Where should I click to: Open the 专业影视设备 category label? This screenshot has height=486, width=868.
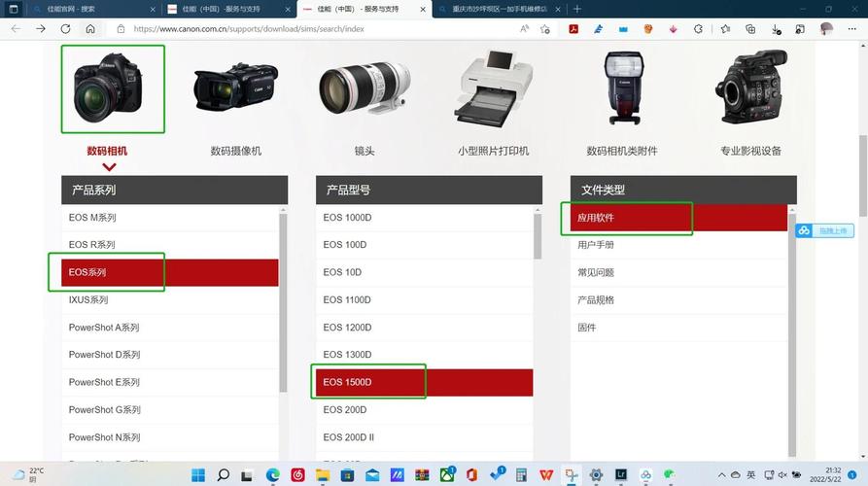click(x=750, y=151)
